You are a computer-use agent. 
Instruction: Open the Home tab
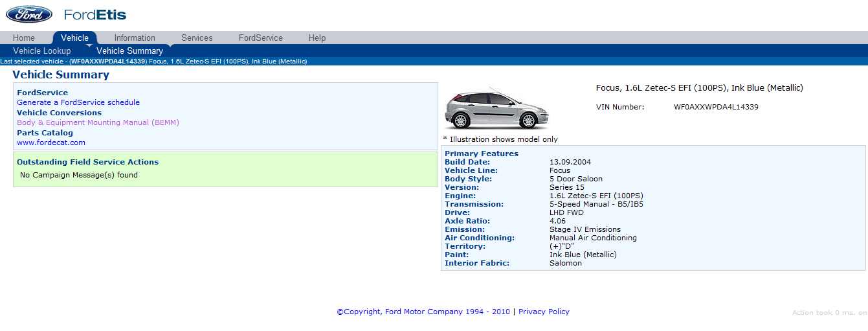(x=24, y=38)
